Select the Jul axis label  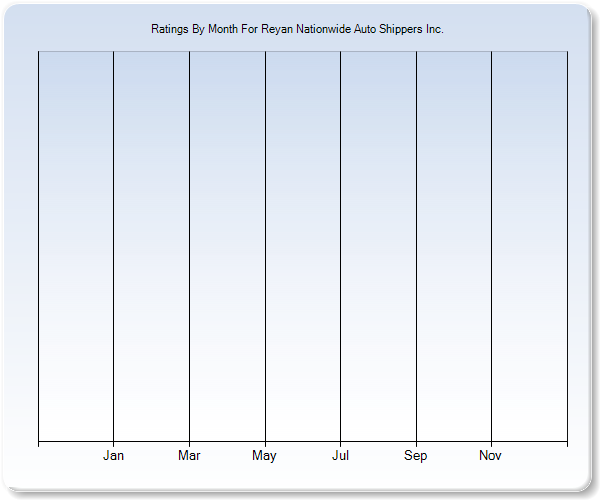tap(340, 456)
